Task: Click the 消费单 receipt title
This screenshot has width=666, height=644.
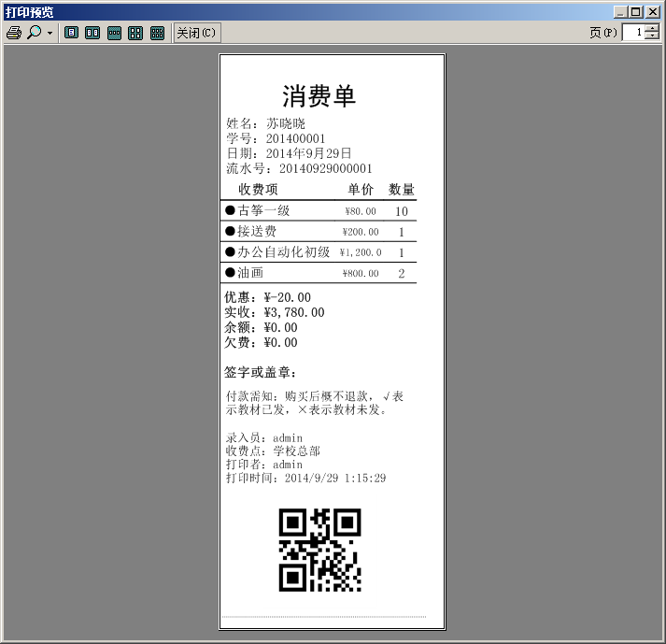Action: pos(319,95)
